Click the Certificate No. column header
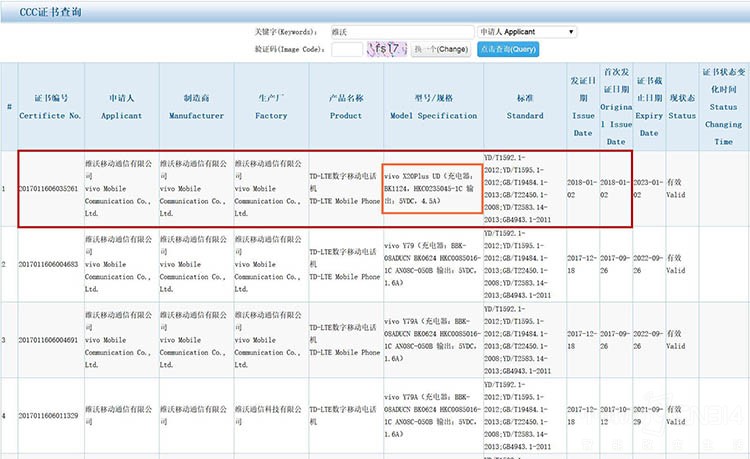750x459 pixels. click(50, 107)
